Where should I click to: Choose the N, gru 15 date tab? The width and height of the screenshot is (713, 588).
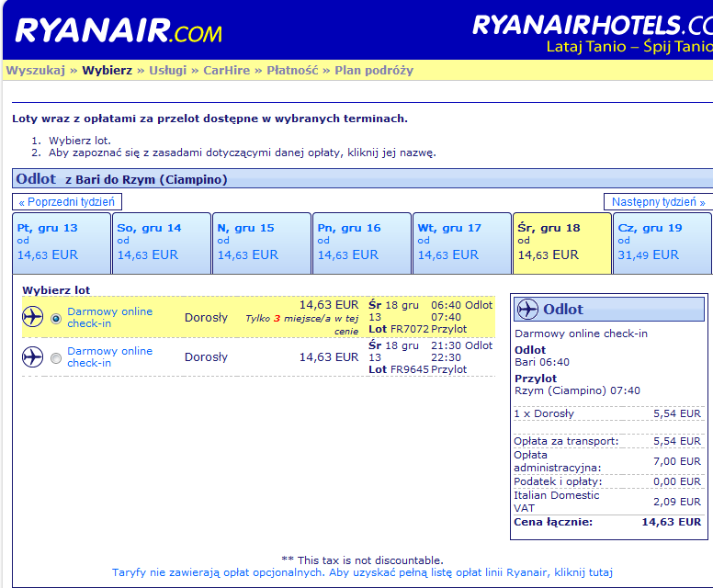click(x=262, y=243)
